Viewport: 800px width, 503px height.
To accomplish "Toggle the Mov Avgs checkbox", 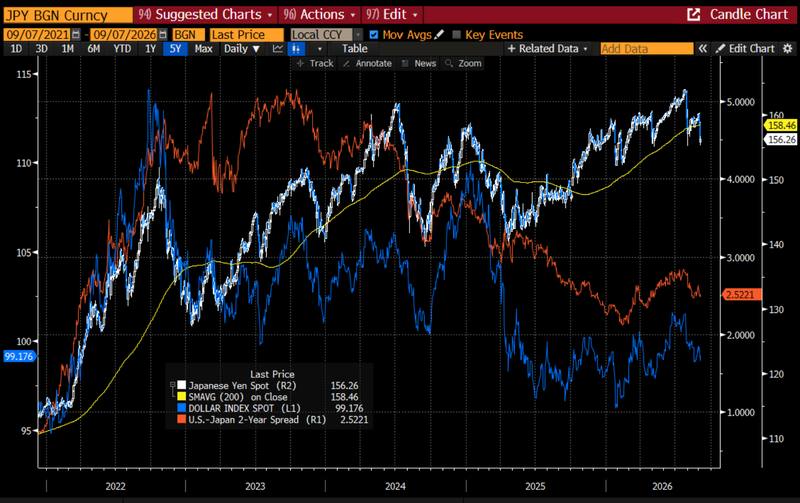I will point(373,35).
